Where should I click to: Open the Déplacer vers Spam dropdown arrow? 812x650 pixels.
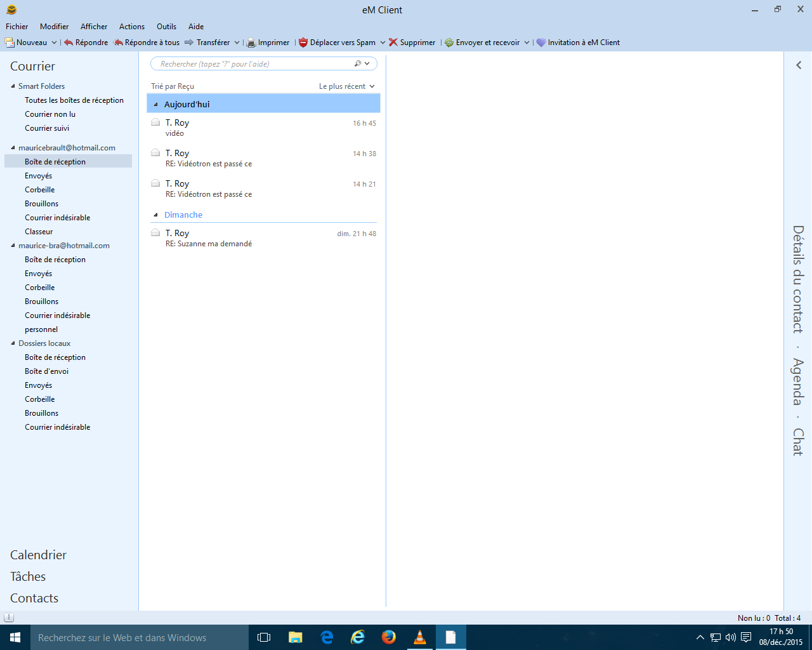pos(383,43)
